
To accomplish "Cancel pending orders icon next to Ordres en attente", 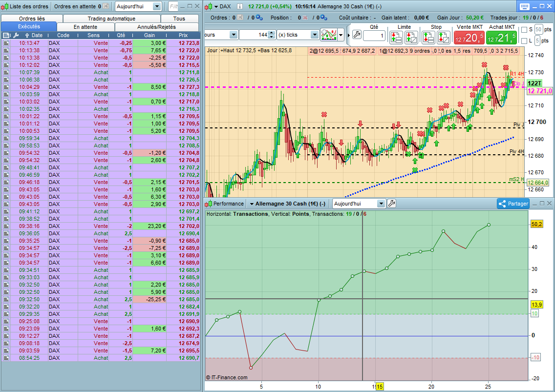I will click(106, 6).
